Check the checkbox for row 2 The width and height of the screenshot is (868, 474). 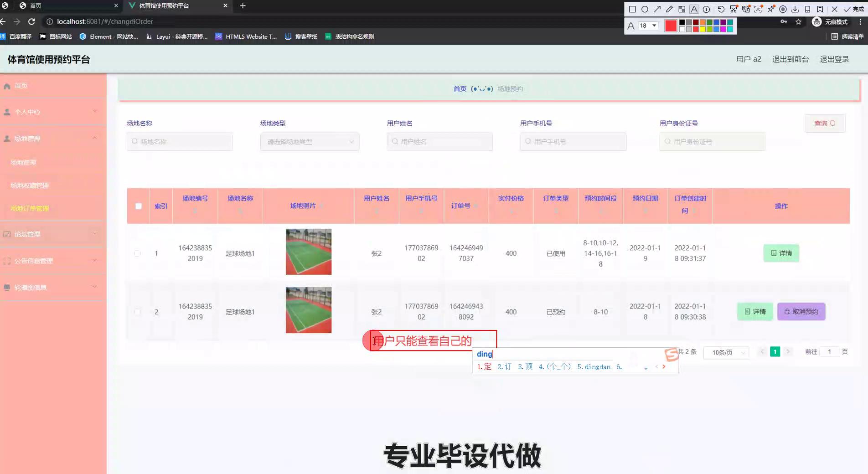tap(137, 312)
